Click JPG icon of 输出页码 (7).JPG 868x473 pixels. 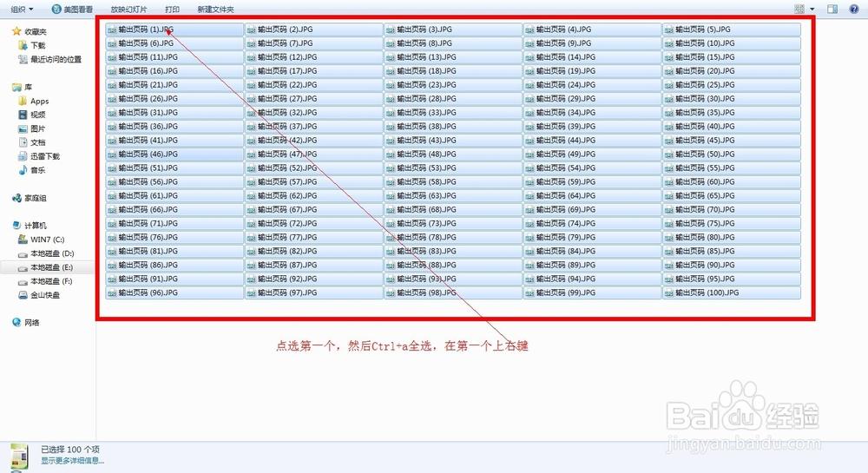[252, 43]
